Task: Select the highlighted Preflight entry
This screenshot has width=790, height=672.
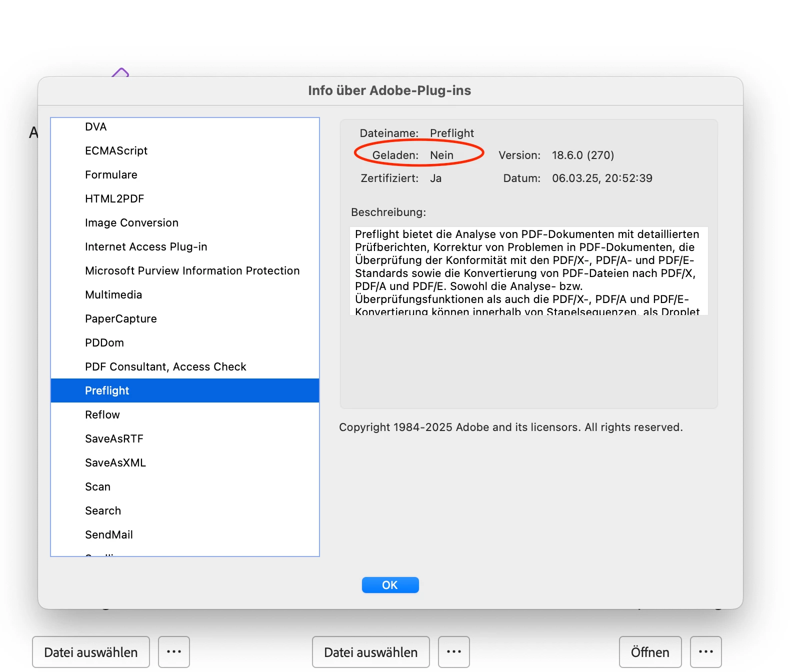Action: 184,390
